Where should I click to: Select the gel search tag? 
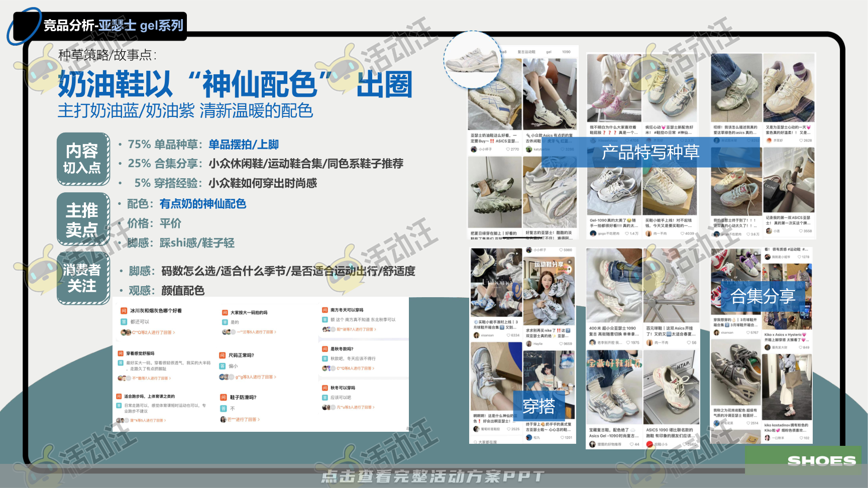click(549, 52)
